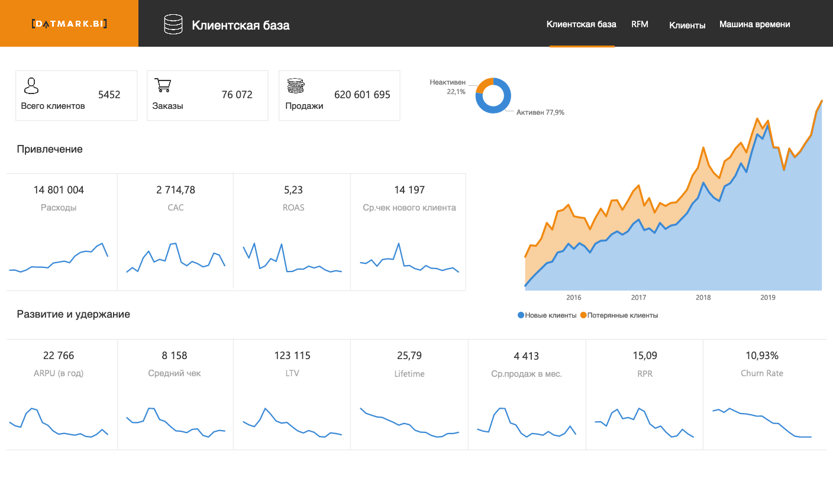
Task: Click the Заказы label
Action: (167, 106)
